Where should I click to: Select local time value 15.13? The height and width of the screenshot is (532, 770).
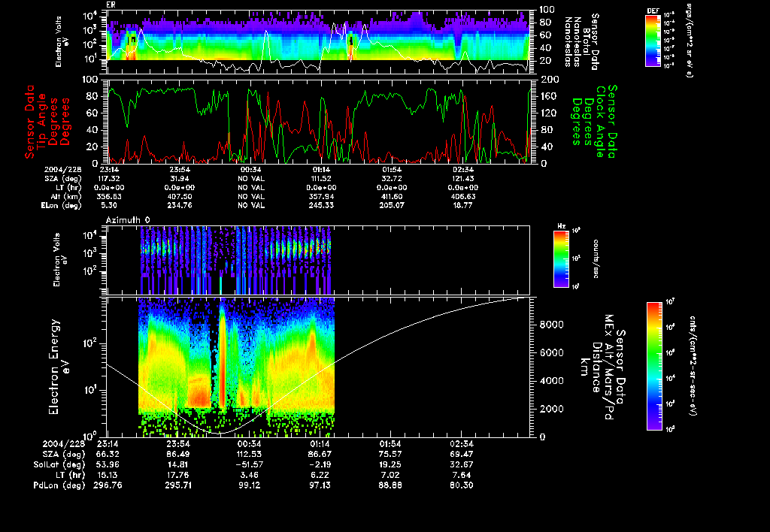[108, 475]
